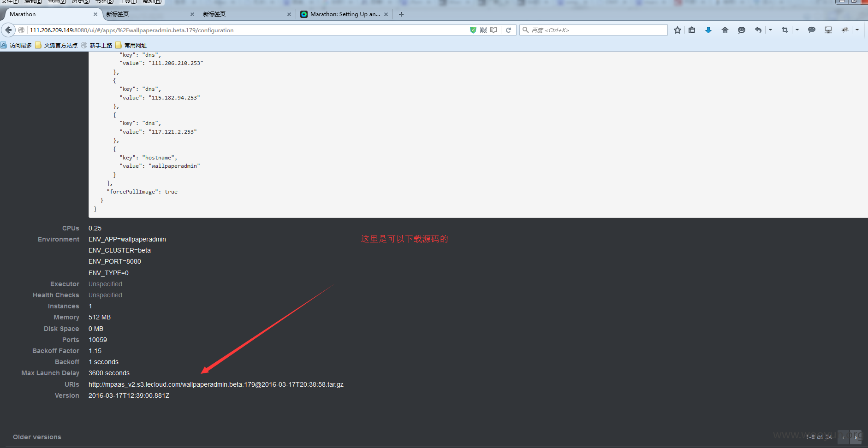Image resolution: width=868 pixels, height=448 pixels.
Task: Expand dropdown next to crop tool
Action: pyautogui.click(x=797, y=30)
